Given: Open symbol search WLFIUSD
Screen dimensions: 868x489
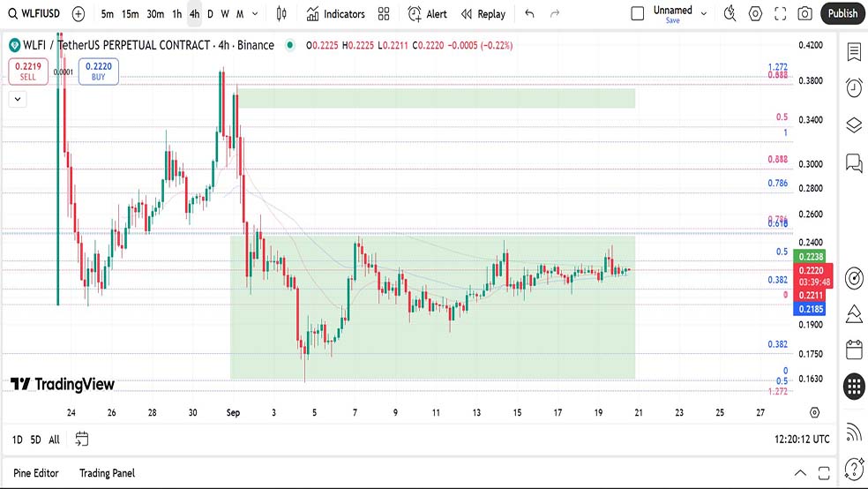Looking at the screenshot, I should 34,13.
